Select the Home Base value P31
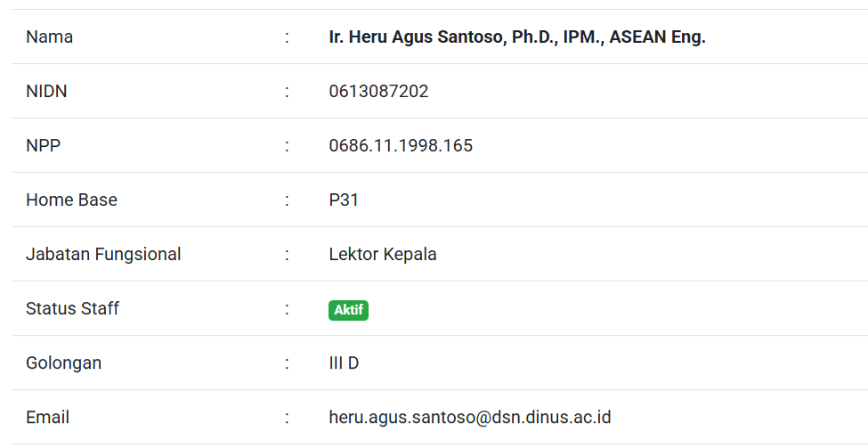The height and width of the screenshot is (448, 868). point(344,200)
